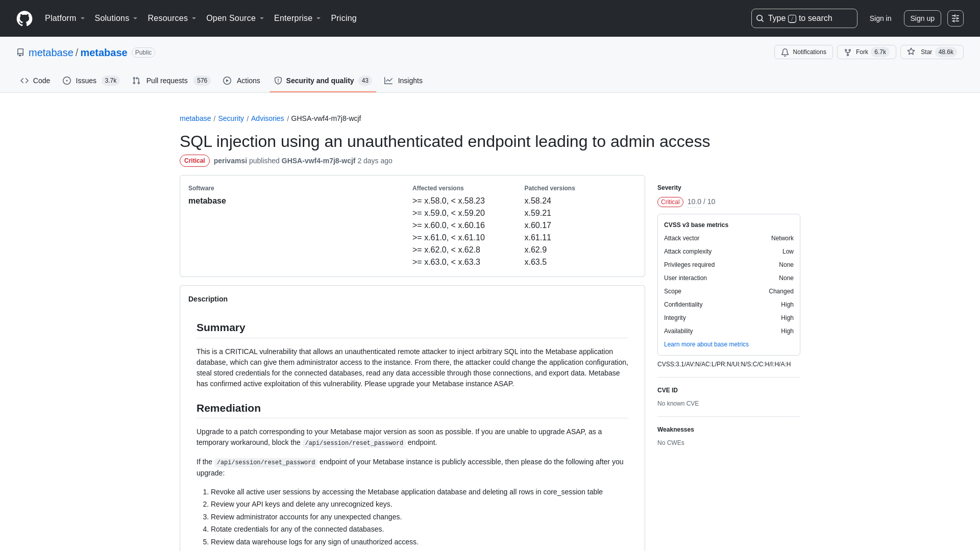Click the GHSA-vwf4-m7j8-wcjf breadcrumb text
The width and height of the screenshot is (980, 551).
pos(326,118)
